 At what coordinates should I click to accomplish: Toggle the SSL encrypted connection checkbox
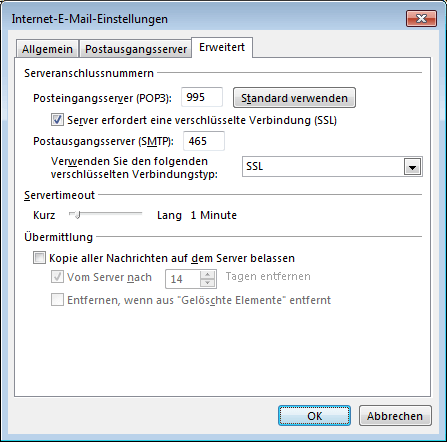pos(57,119)
